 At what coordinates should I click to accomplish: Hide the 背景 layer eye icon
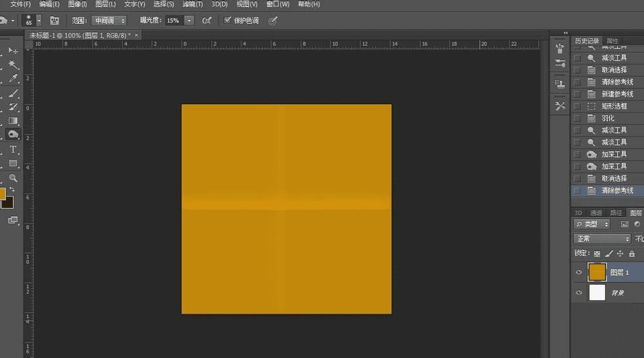click(579, 293)
